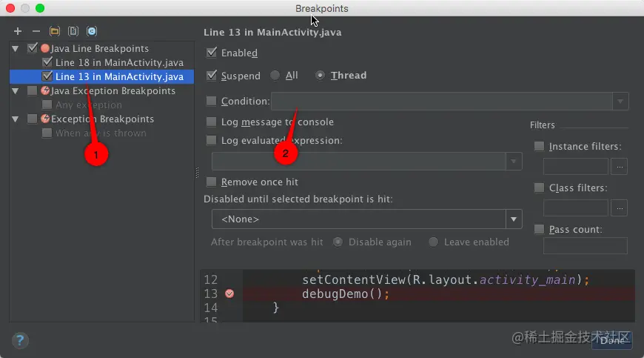The width and height of the screenshot is (644, 358).
Task: Click debugDemo() code line in preview
Action: (x=346, y=294)
